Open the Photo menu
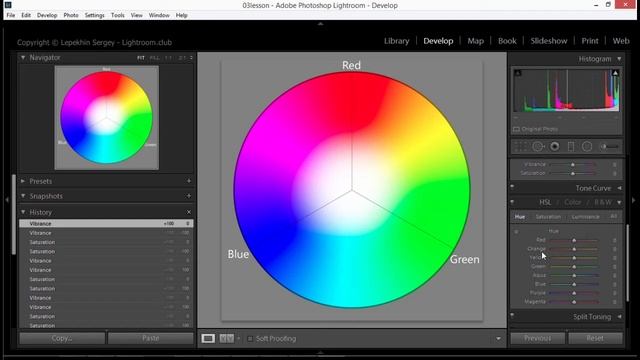This screenshot has height=360, width=640. (71, 15)
